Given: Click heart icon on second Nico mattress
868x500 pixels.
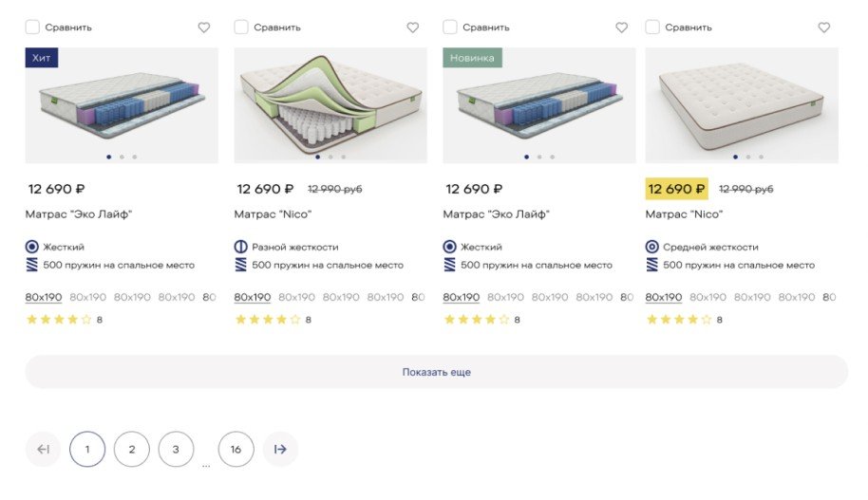Looking at the screenshot, I should coord(413,28).
